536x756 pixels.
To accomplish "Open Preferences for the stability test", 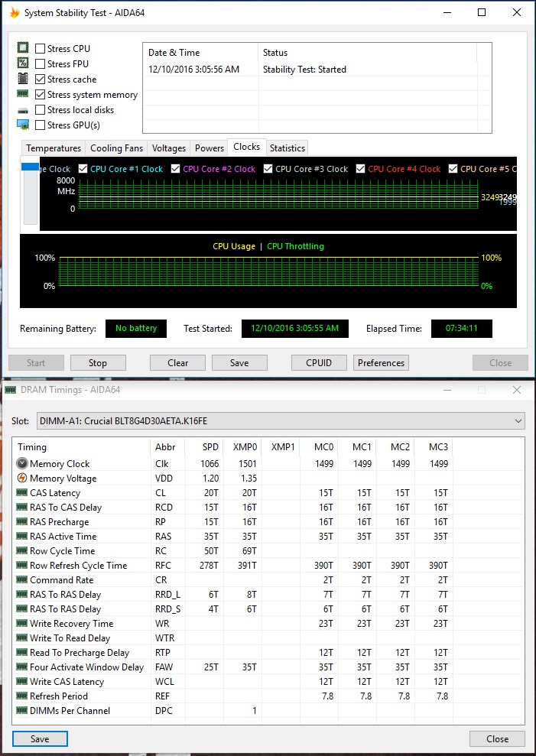I will [x=381, y=362].
